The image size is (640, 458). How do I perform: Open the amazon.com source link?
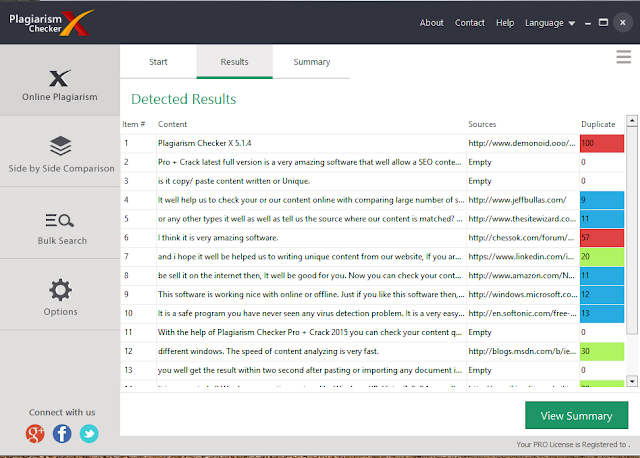522,276
